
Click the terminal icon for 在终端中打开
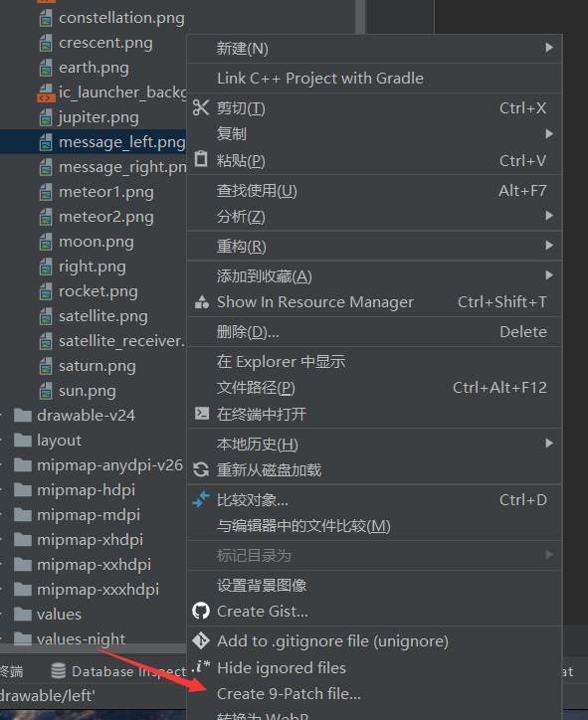(202, 414)
